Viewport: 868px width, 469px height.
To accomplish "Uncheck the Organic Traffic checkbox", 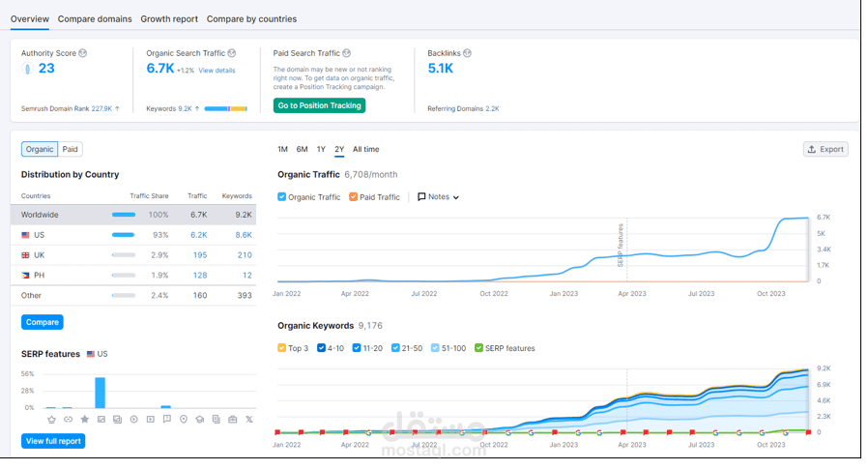I will point(282,196).
